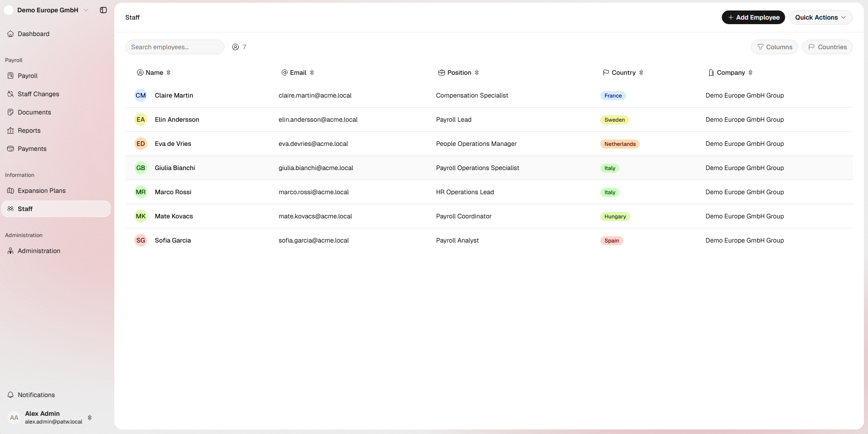Screen dimensions: 868x434
Task: Click the Hungary country tag
Action: coord(615,217)
